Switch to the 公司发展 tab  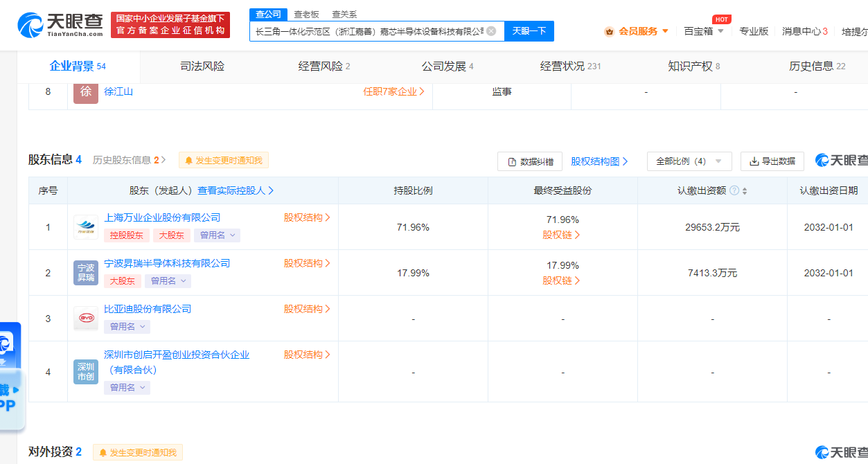(x=448, y=66)
